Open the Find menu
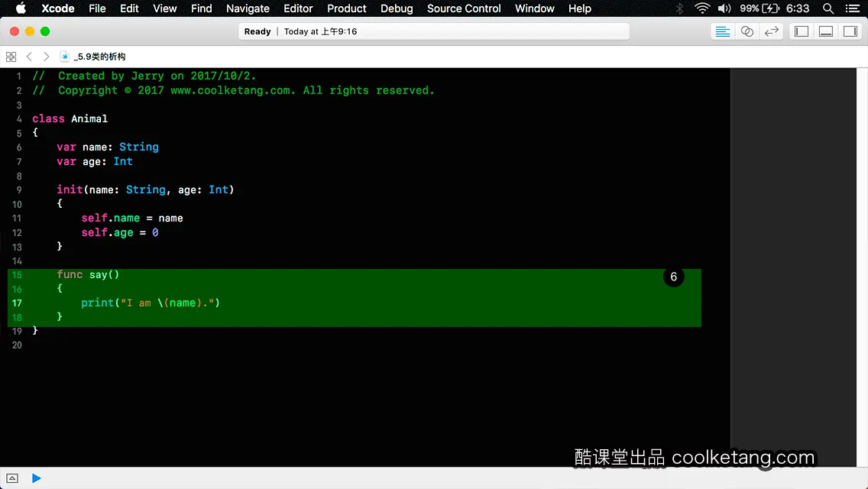The image size is (868, 489). [202, 8]
